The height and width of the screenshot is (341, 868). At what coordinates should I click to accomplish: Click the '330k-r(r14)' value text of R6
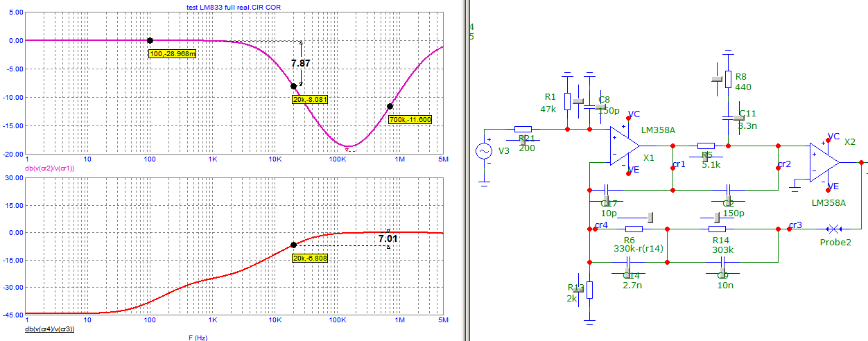639,248
